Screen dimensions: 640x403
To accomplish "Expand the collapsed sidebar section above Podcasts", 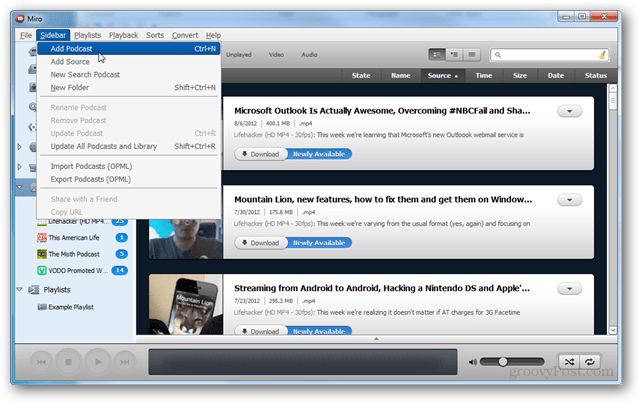I will click(x=19, y=167).
